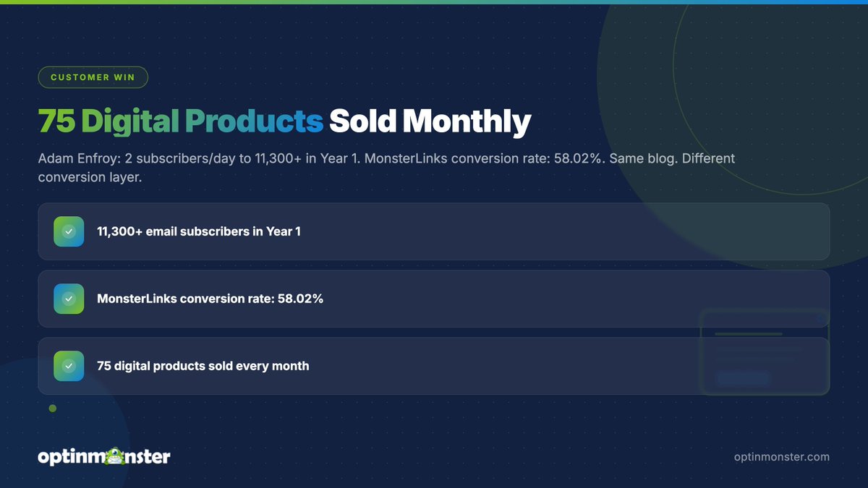868x488 pixels.
Task: Click the CUSTOMER WIN badge
Action: 93,77
